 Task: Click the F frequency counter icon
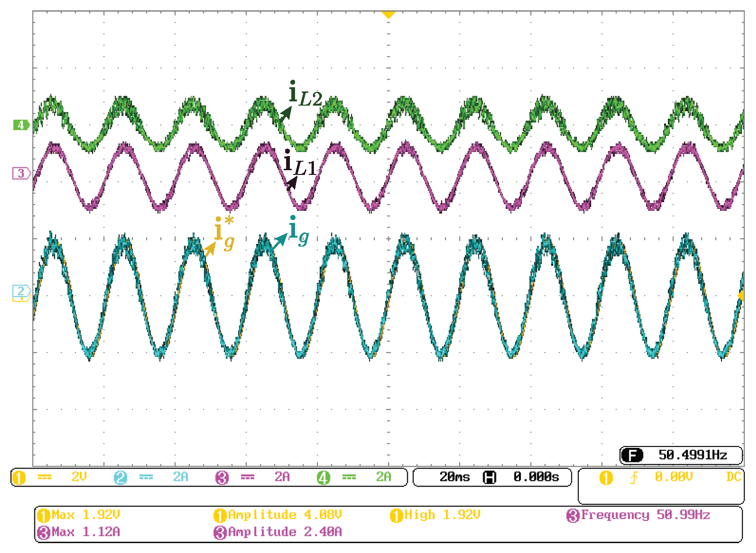(632, 455)
